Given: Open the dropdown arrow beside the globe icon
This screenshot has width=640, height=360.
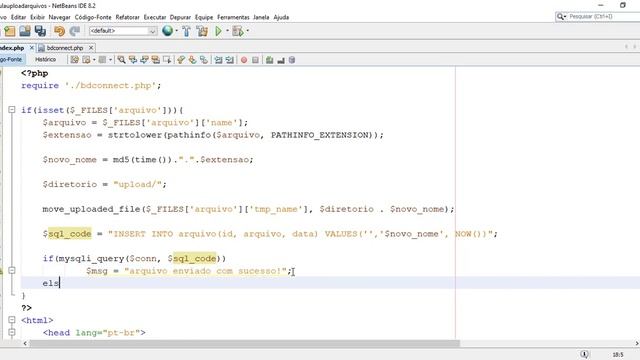Looking at the screenshot, I should pos(176,31).
